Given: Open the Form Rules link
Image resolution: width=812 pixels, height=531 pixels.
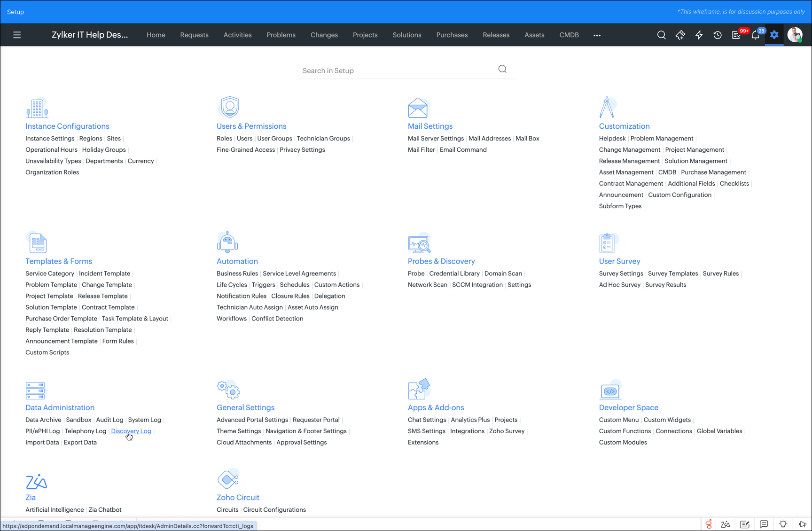Looking at the screenshot, I should (118, 341).
